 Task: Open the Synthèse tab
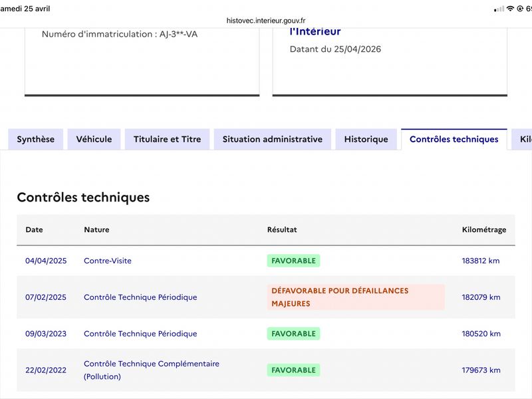(36, 139)
